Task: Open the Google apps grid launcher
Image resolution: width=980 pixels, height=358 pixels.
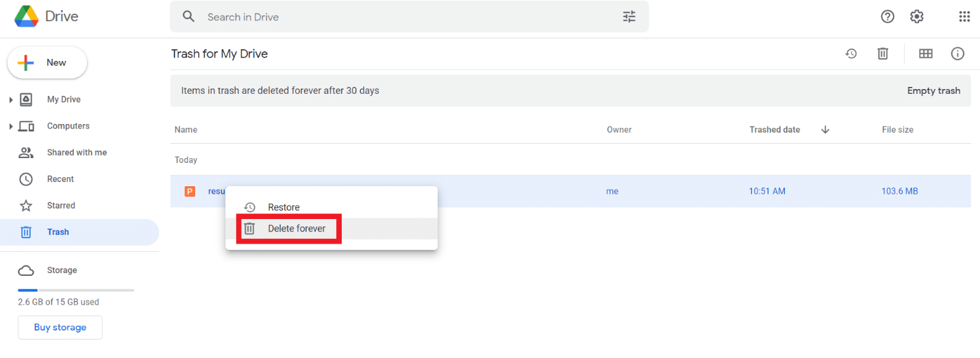Action: pyautogui.click(x=964, y=17)
